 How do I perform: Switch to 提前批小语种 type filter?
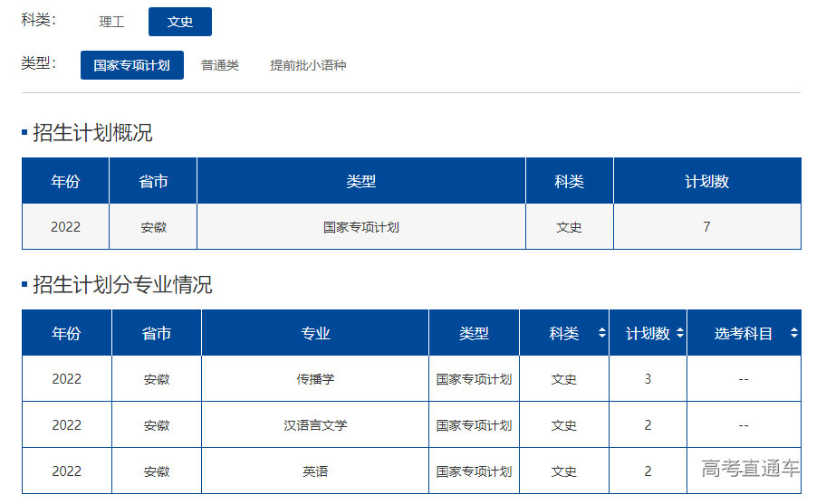pyautogui.click(x=308, y=65)
